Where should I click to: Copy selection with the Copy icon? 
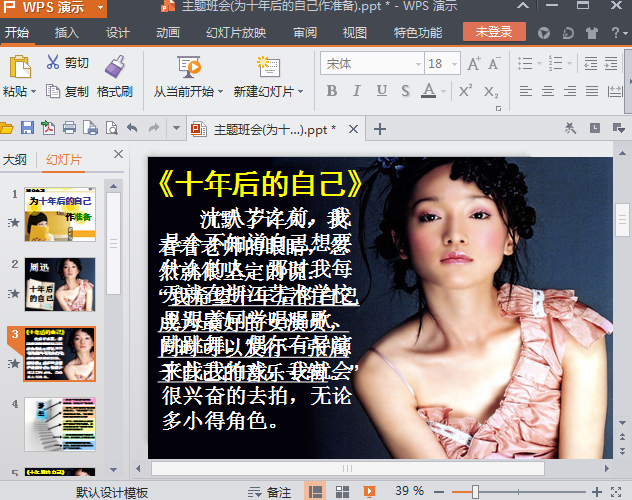click(52, 91)
